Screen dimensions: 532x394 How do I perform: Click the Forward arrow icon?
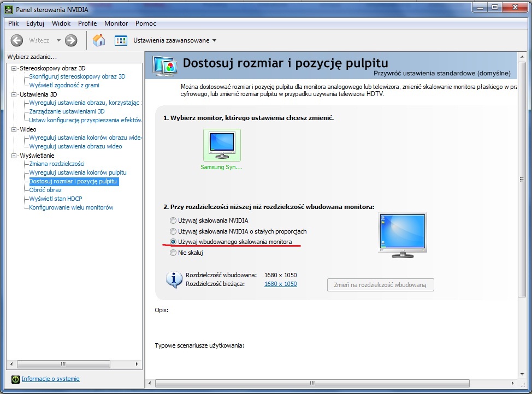(71, 40)
